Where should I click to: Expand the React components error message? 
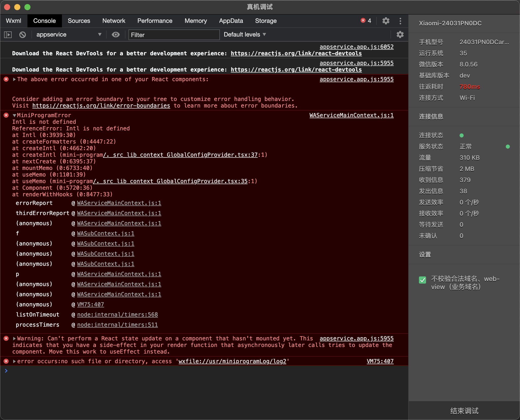[x=14, y=79]
